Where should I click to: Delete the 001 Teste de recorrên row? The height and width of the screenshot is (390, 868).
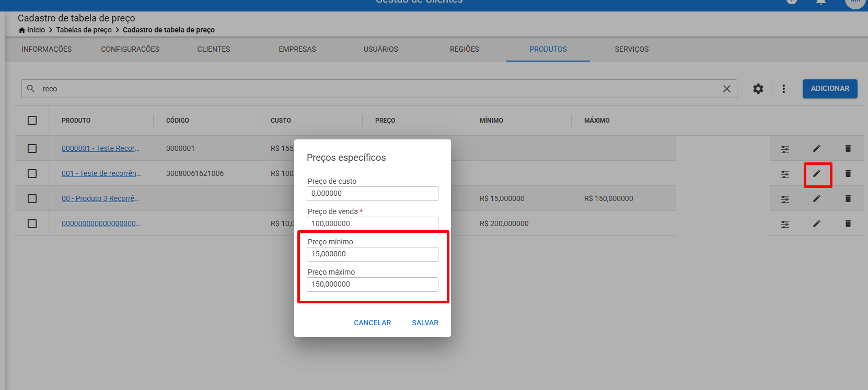pos(848,174)
